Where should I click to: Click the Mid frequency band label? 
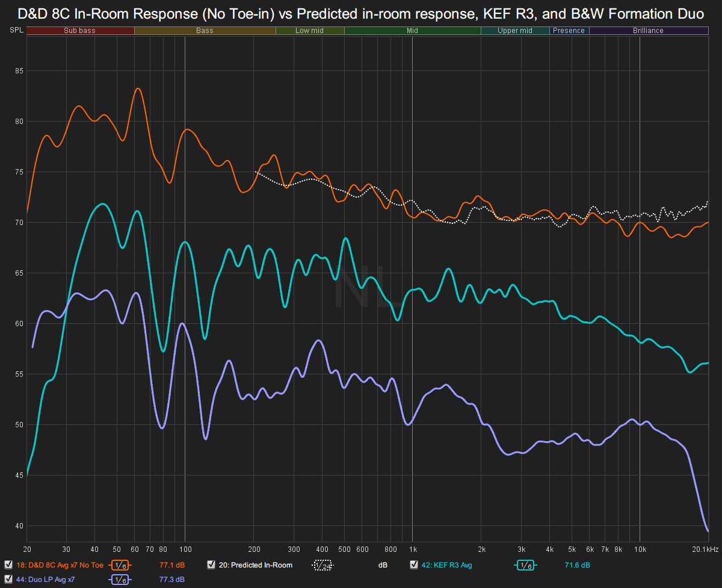(413, 31)
